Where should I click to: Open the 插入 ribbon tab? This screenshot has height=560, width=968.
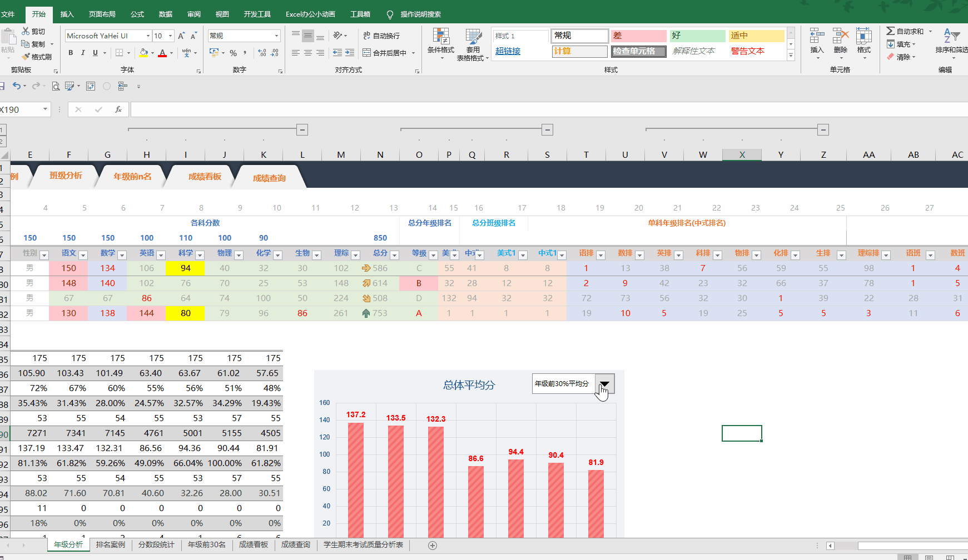pos(67,14)
